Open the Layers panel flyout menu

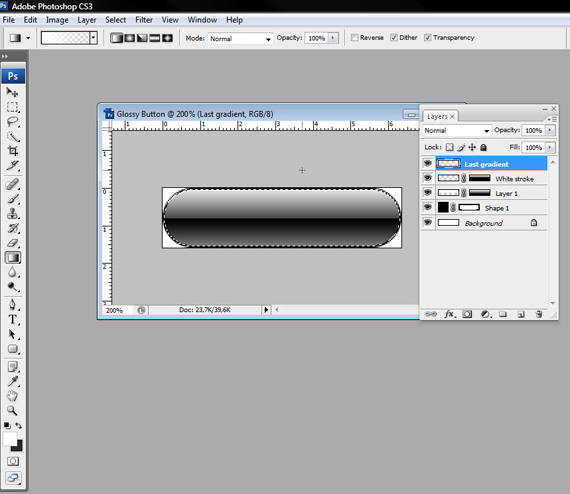click(552, 119)
